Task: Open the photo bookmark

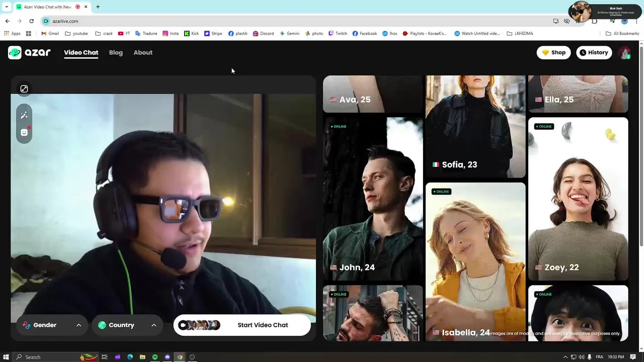Action: [x=314, y=34]
